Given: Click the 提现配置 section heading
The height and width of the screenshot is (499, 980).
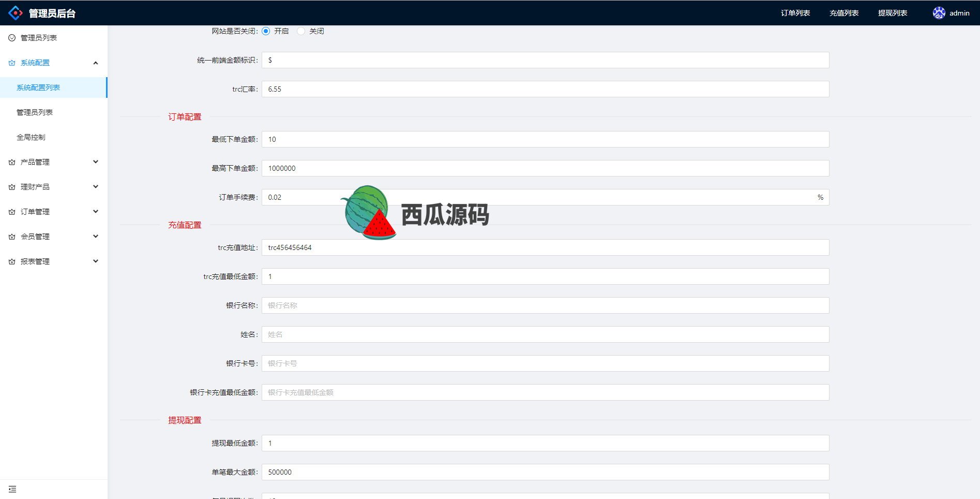Looking at the screenshot, I should click(185, 420).
